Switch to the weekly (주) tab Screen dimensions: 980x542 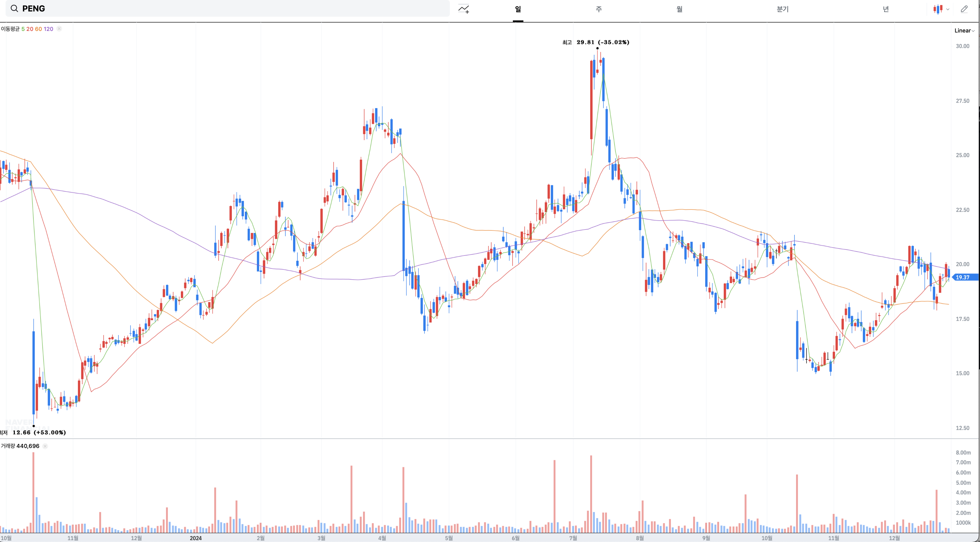[x=599, y=9]
